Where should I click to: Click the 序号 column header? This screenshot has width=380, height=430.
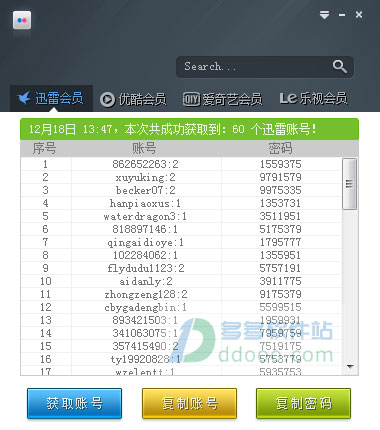pos(44,148)
